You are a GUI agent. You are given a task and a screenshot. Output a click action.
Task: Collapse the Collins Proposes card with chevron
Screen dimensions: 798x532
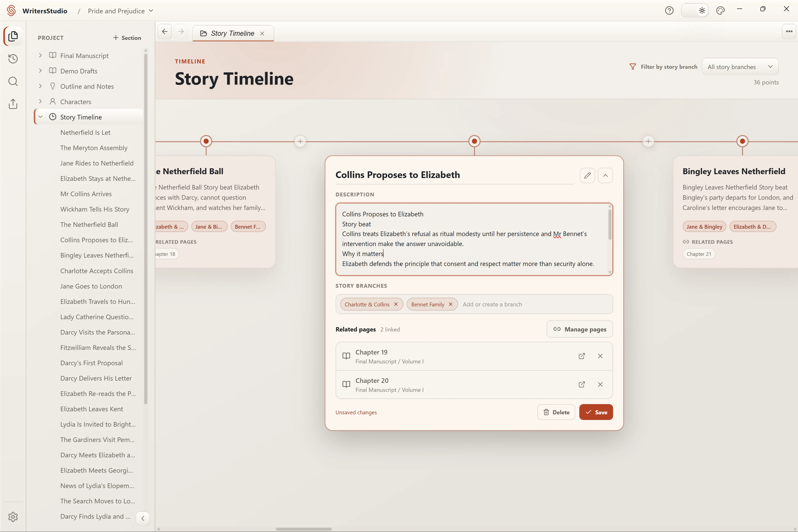[x=605, y=175]
